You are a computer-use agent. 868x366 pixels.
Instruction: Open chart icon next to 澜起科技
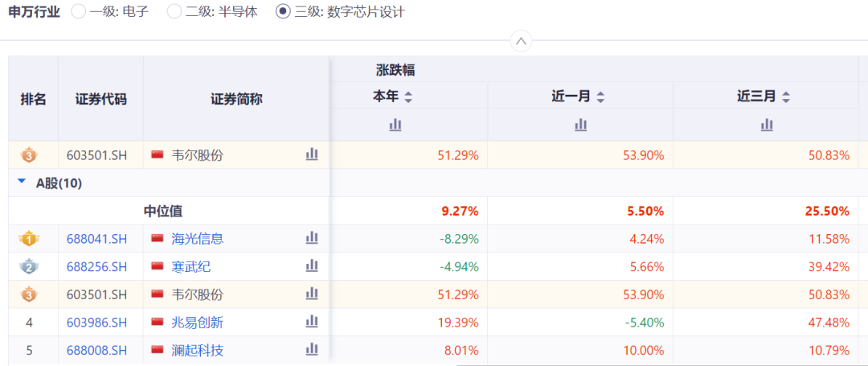[x=312, y=349]
